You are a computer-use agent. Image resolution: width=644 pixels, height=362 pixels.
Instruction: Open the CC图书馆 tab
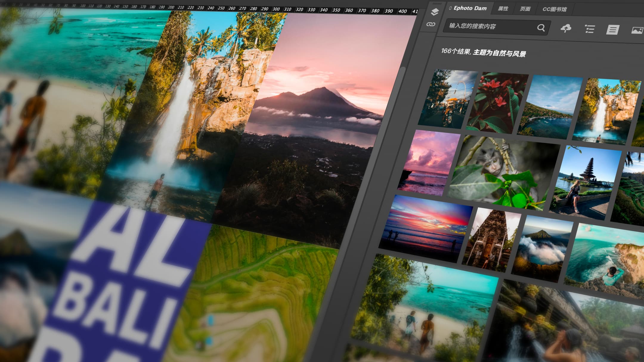[x=554, y=9]
